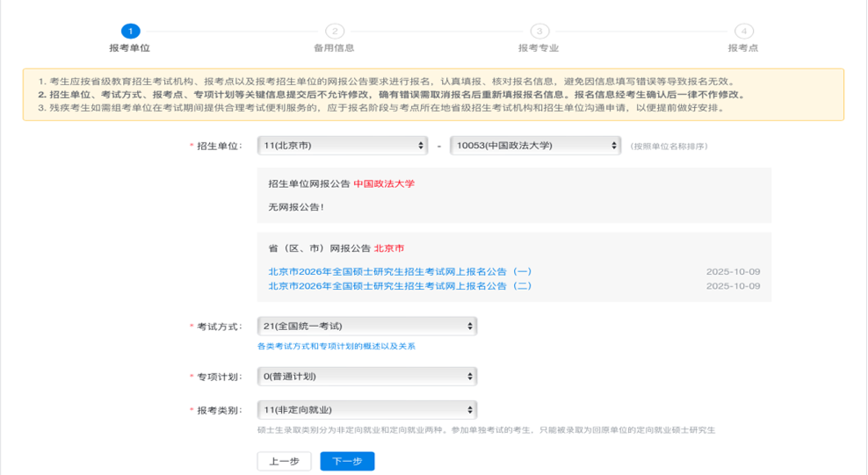Open the 报考类别 dropdown showing 11(非定向就业)
This screenshot has height=475, width=868.
pyautogui.click(x=367, y=410)
